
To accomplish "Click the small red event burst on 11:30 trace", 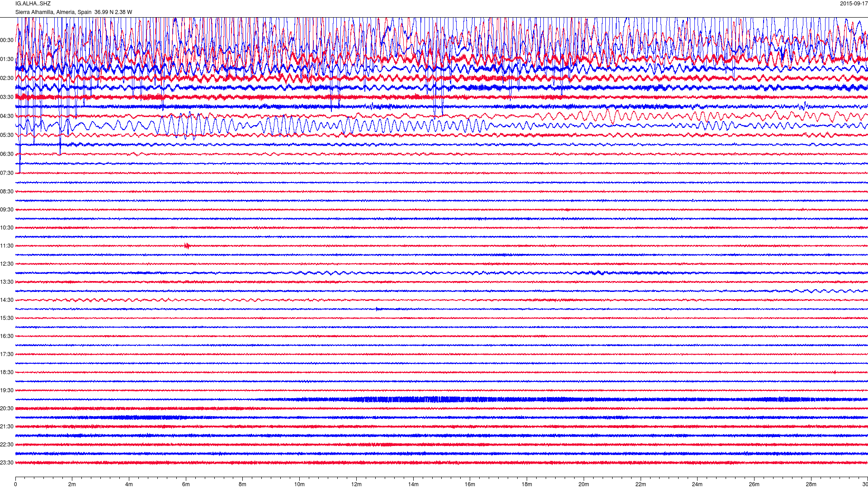I will [x=187, y=246].
